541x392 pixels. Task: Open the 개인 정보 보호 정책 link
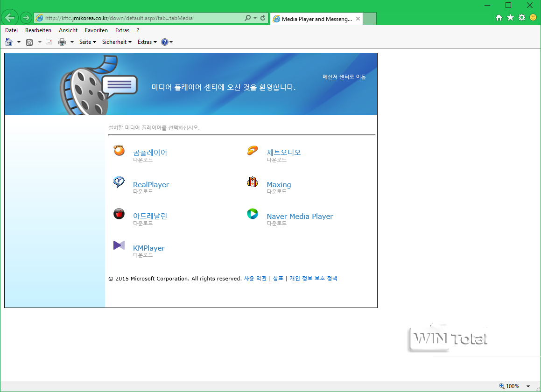pos(313,279)
